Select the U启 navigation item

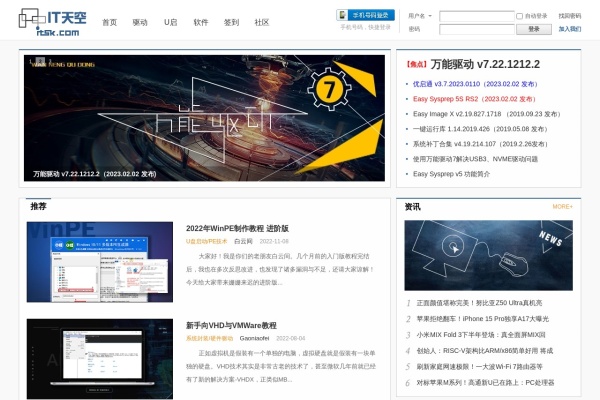point(171,22)
